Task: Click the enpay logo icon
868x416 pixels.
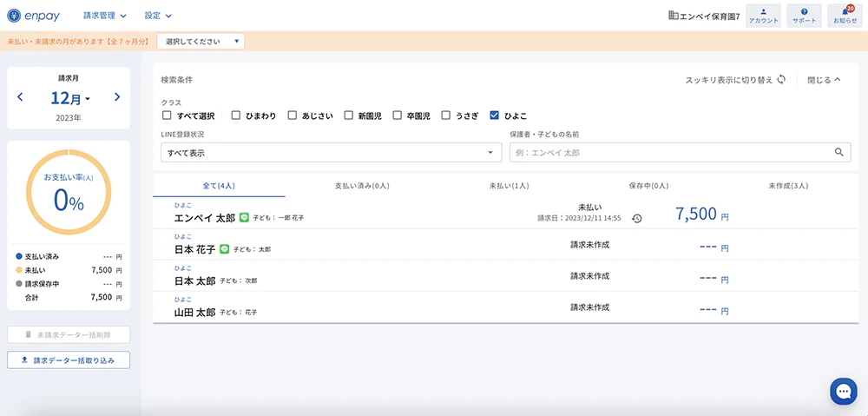Action: (15, 16)
